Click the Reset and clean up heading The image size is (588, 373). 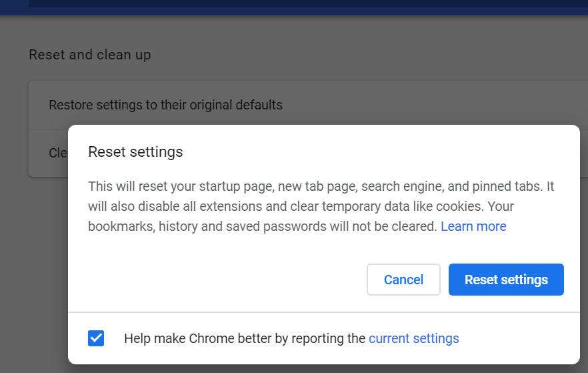click(89, 55)
